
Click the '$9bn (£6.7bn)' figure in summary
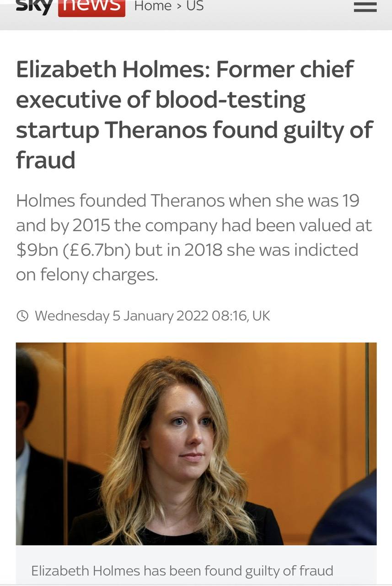73,250
